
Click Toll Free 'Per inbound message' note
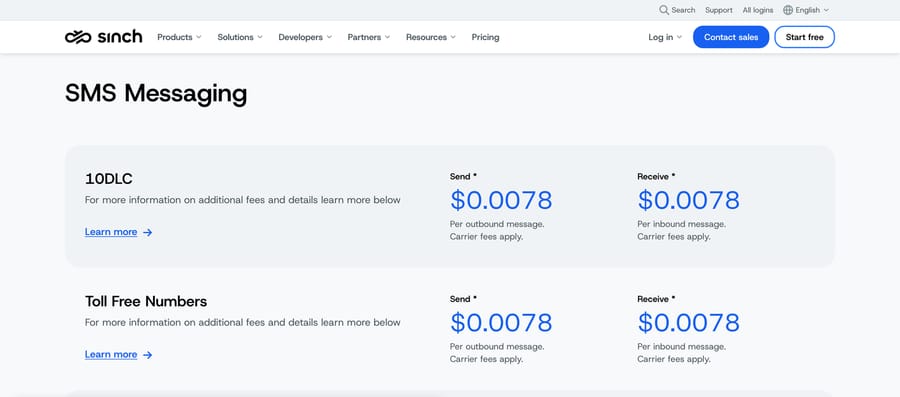coord(681,353)
